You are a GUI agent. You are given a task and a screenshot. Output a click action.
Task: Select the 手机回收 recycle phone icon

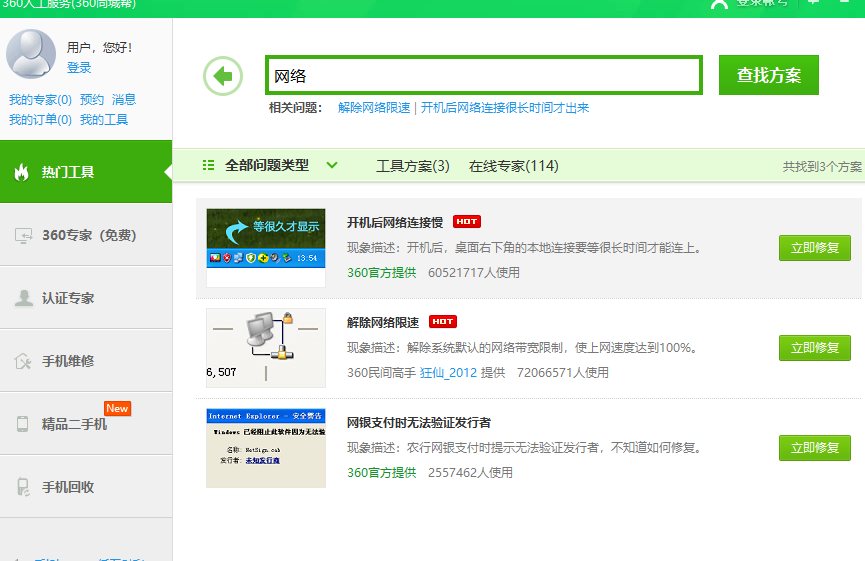tap(23, 487)
